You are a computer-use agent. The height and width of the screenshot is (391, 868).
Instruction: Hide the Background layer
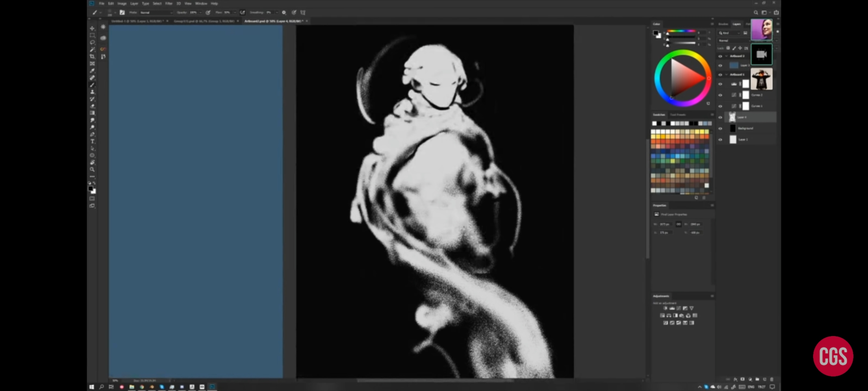720,129
